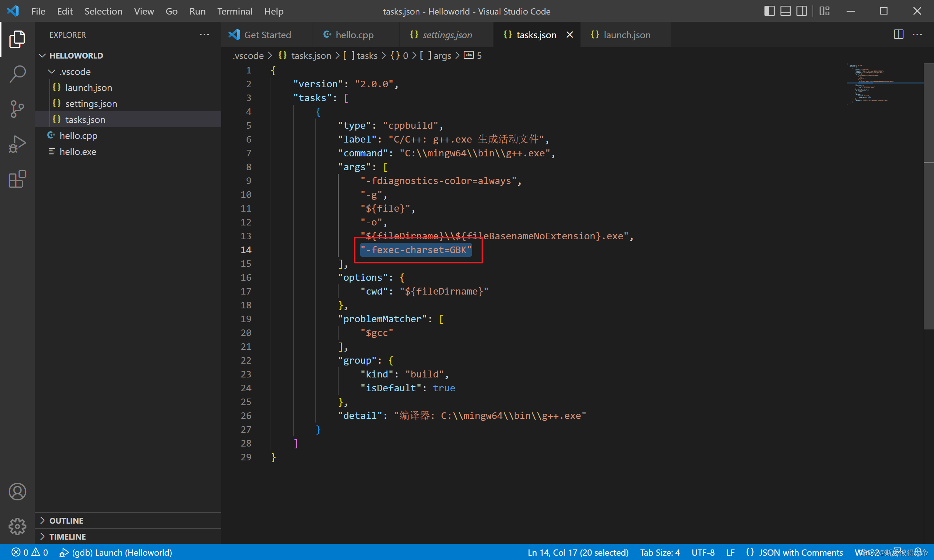Viewport: 934px width, 560px height.
Task: Open hello.cpp in Explorer tree
Action: (128, 136)
